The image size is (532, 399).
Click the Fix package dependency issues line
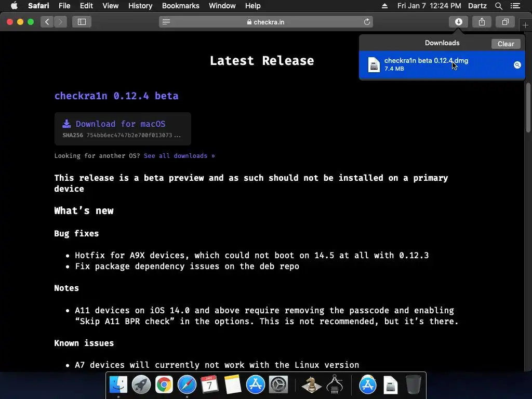point(187,267)
